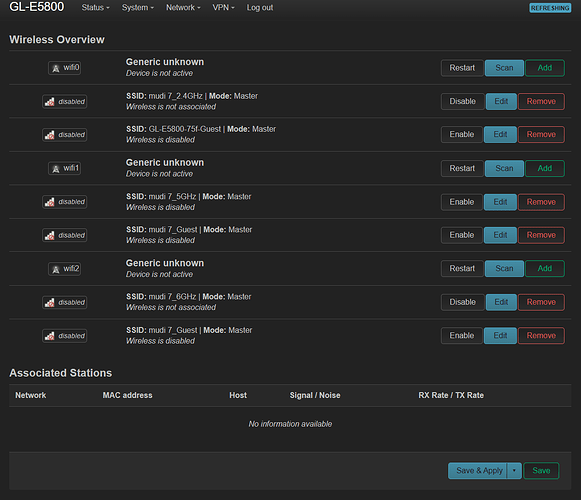Click disabled signal badge for GL-E5800-75f-Guest
The width and height of the screenshot is (581, 500).
click(x=64, y=135)
